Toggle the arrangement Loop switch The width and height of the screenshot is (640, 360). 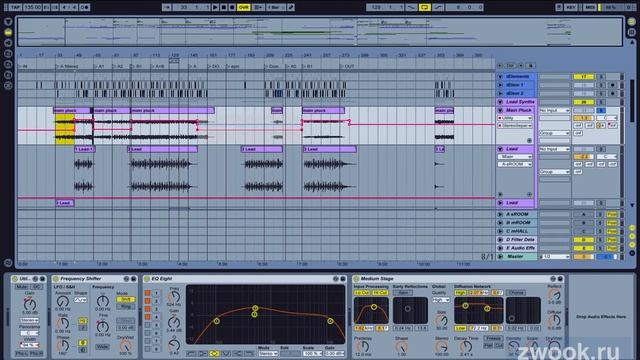coord(425,7)
